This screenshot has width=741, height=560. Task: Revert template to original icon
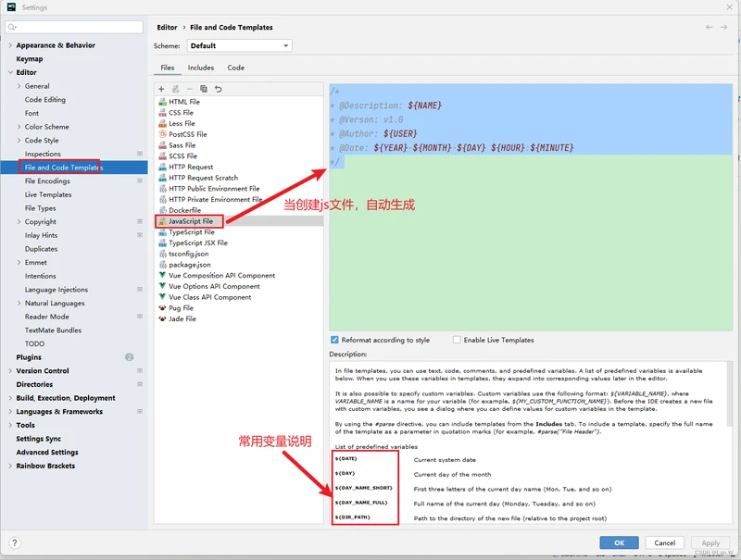tap(218, 89)
